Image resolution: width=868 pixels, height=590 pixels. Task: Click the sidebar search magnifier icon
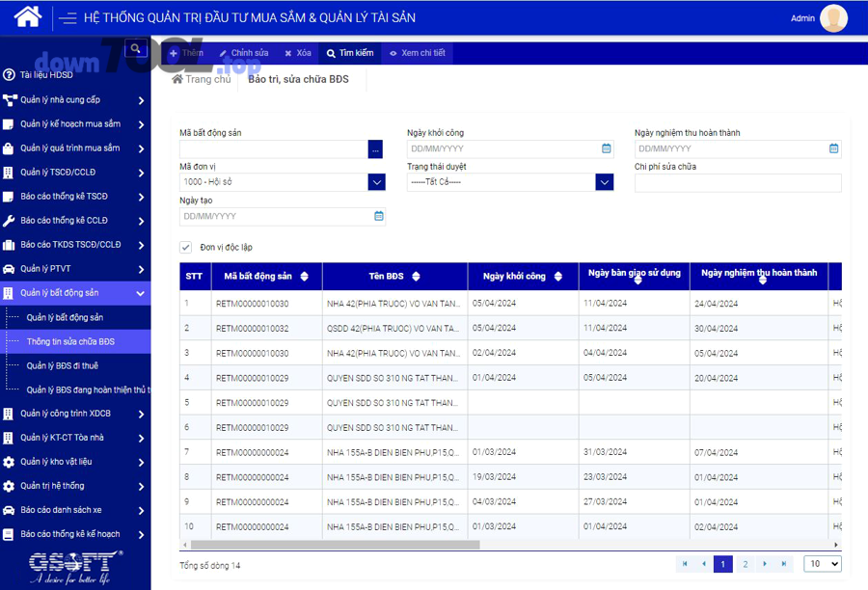[x=136, y=48]
